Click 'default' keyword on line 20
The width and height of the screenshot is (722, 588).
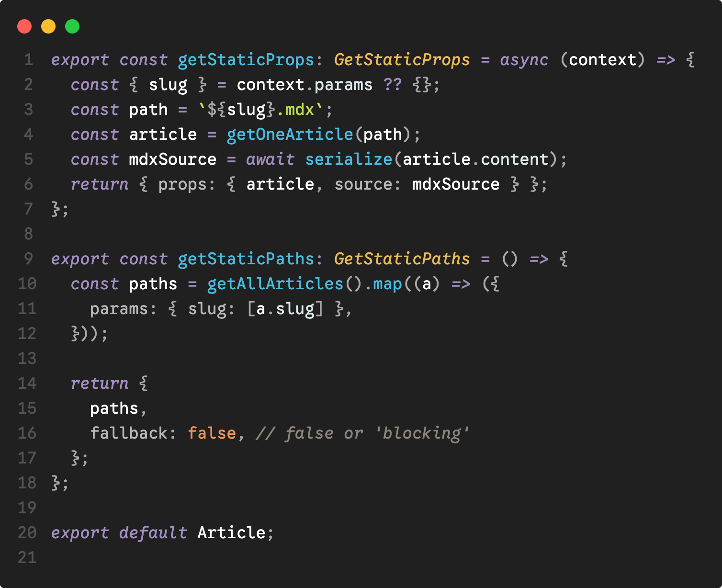[x=153, y=533]
